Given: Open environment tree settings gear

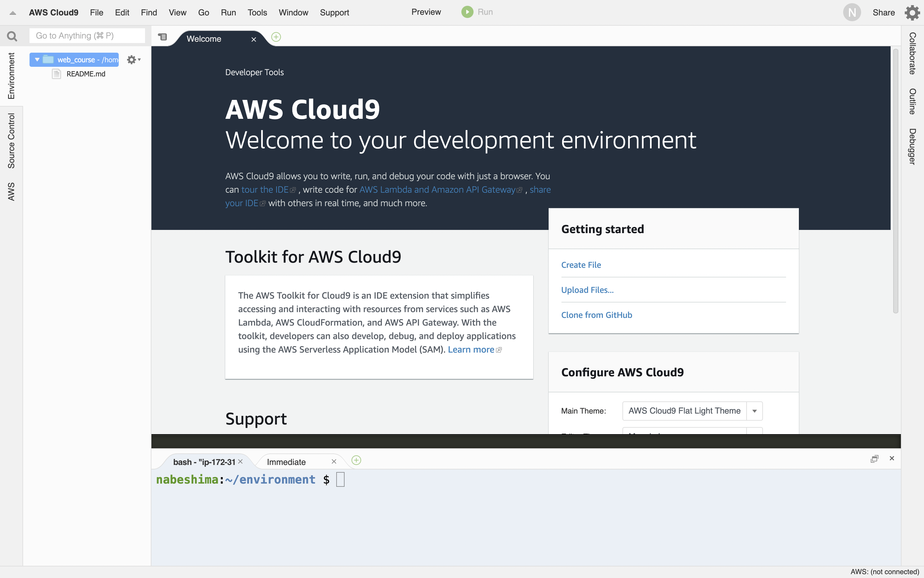Looking at the screenshot, I should tap(134, 60).
